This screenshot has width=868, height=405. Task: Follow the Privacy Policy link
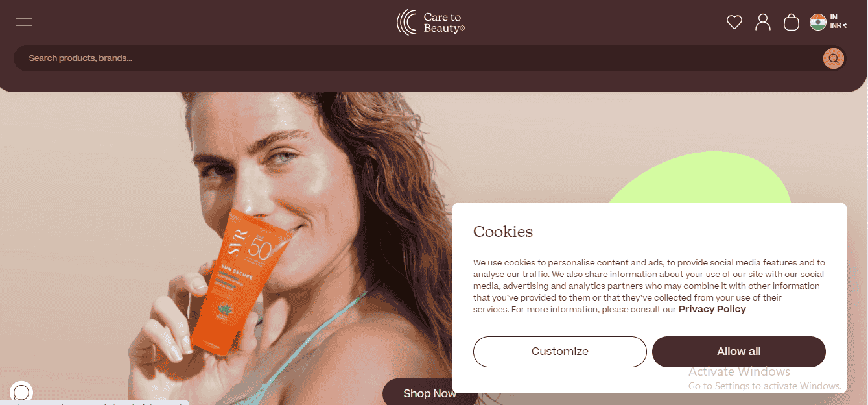coord(712,310)
